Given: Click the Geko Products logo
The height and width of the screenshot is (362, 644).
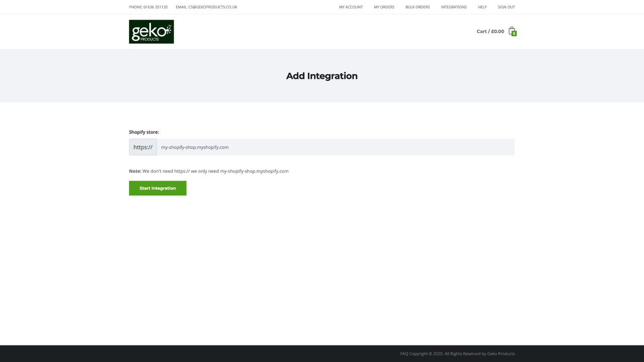Looking at the screenshot, I should pyautogui.click(x=151, y=31).
